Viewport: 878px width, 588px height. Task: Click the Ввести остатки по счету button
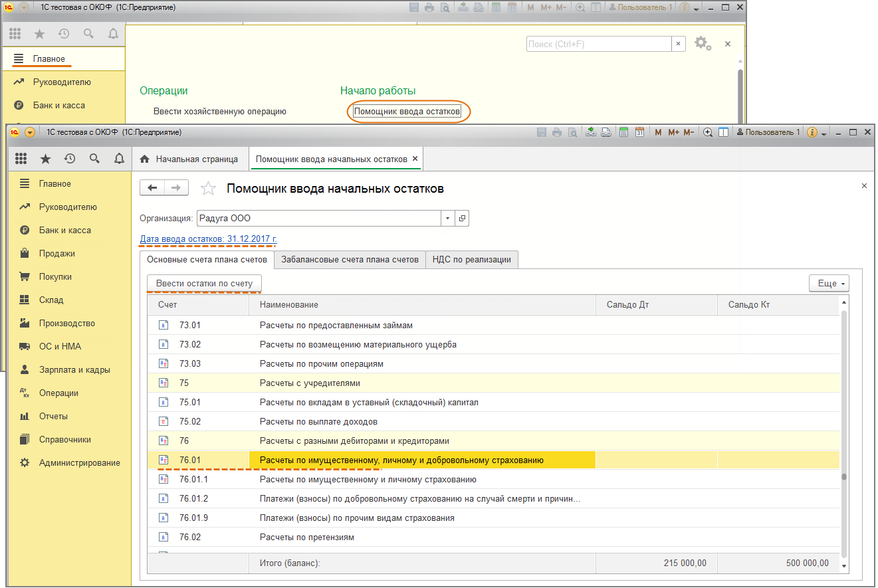click(204, 284)
